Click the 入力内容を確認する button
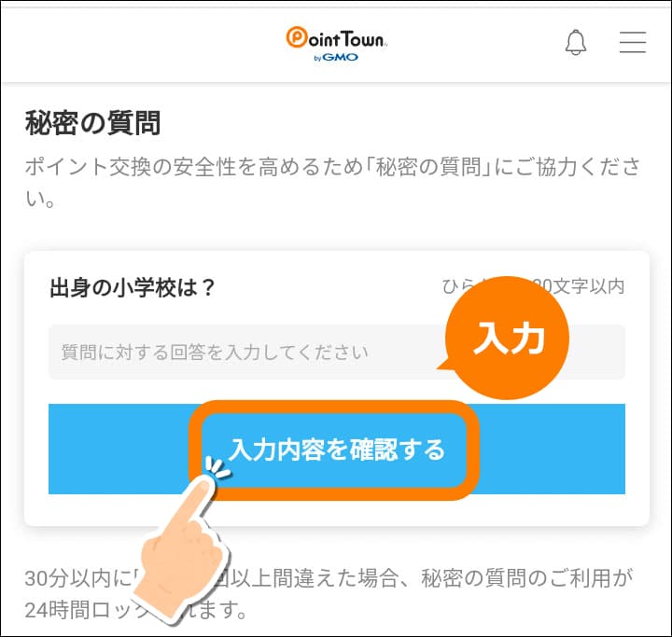672x637 pixels. click(x=336, y=450)
